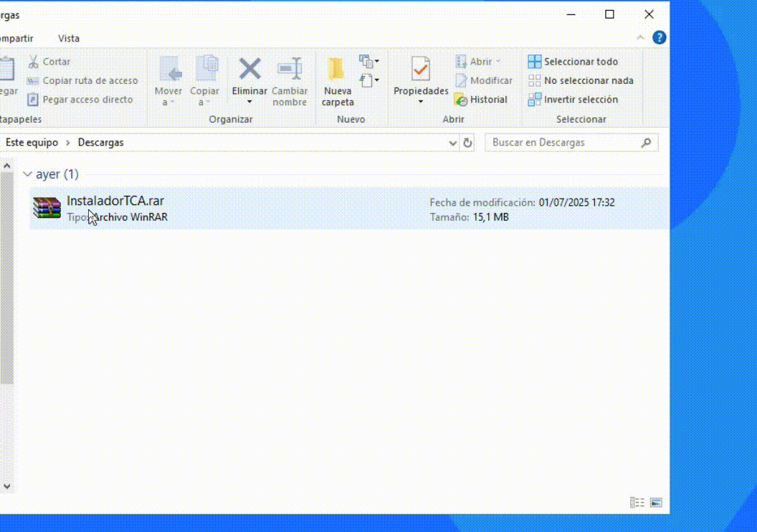Screen dimensions: 757x532
Task: Click the Cambiar nombre icon
Action: pos(290,69)
